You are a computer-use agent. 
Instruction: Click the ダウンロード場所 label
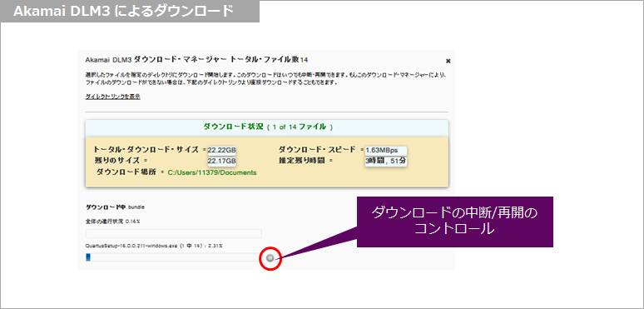pyautogui.click(x=126, y=172)
